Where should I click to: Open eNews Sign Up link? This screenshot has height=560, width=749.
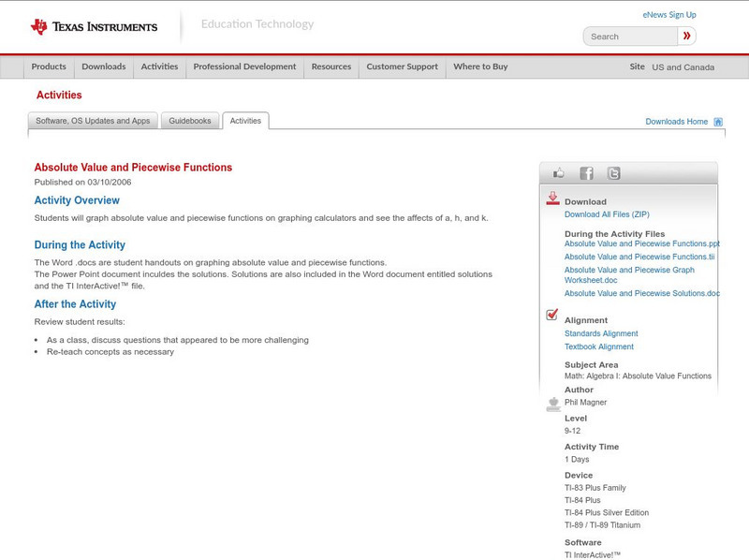click(x=669, y=15)
